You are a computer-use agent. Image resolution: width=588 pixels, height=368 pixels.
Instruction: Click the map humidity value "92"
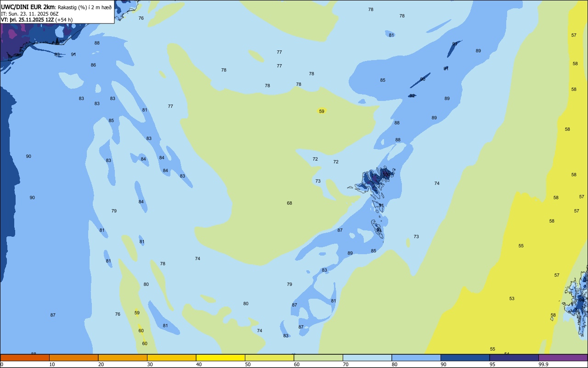[412, 96]
